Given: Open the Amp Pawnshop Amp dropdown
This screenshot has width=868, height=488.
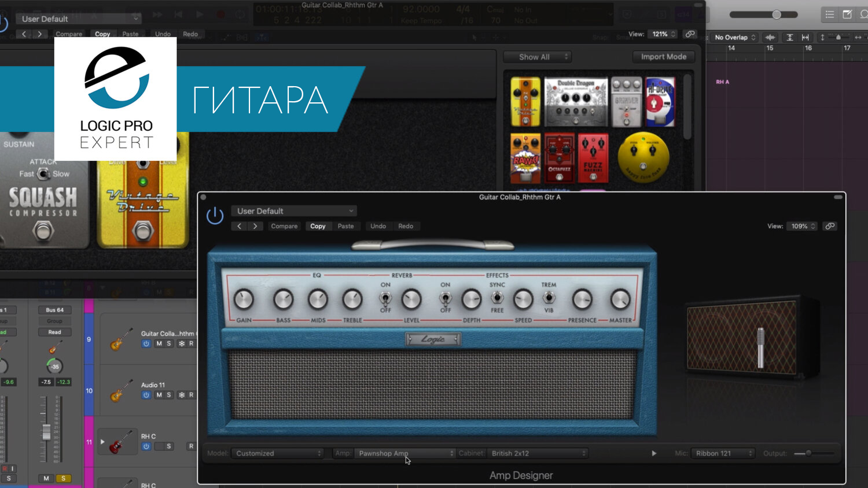Looking at the screenshot, I should 405,453.
